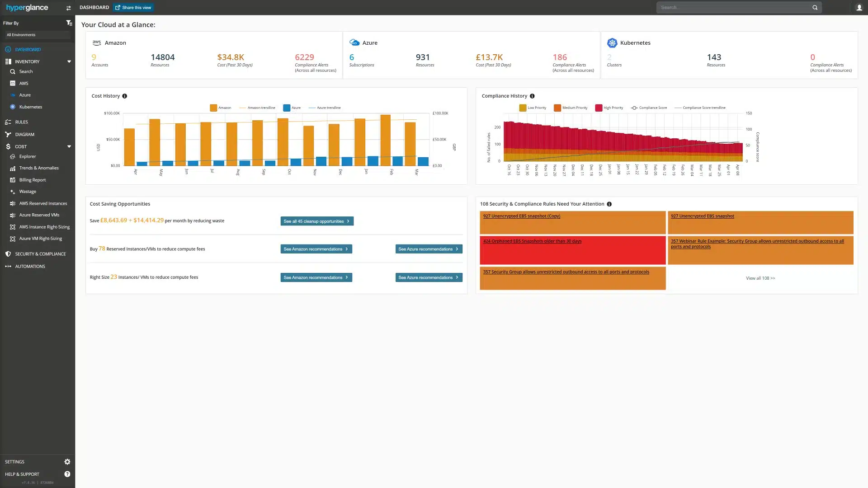The width and height of the screenshot is (868, 488).
Task: Toggle High Priority legend item
Action: pyautogui.click(x=609, y=108)
